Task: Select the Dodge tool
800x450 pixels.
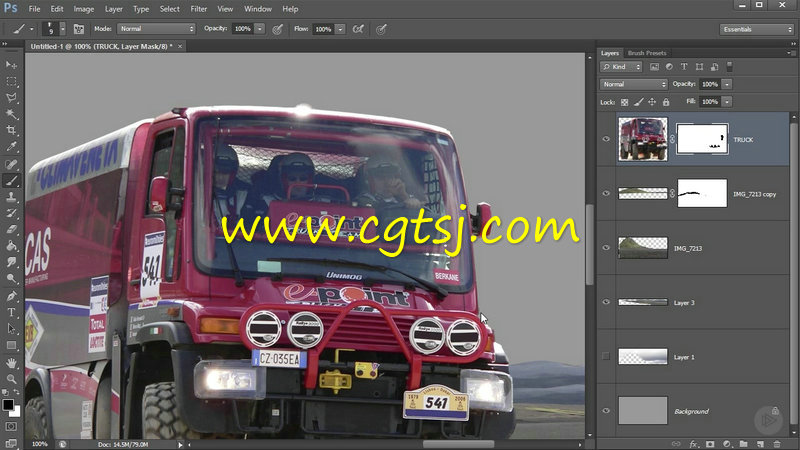Action: 11,279
